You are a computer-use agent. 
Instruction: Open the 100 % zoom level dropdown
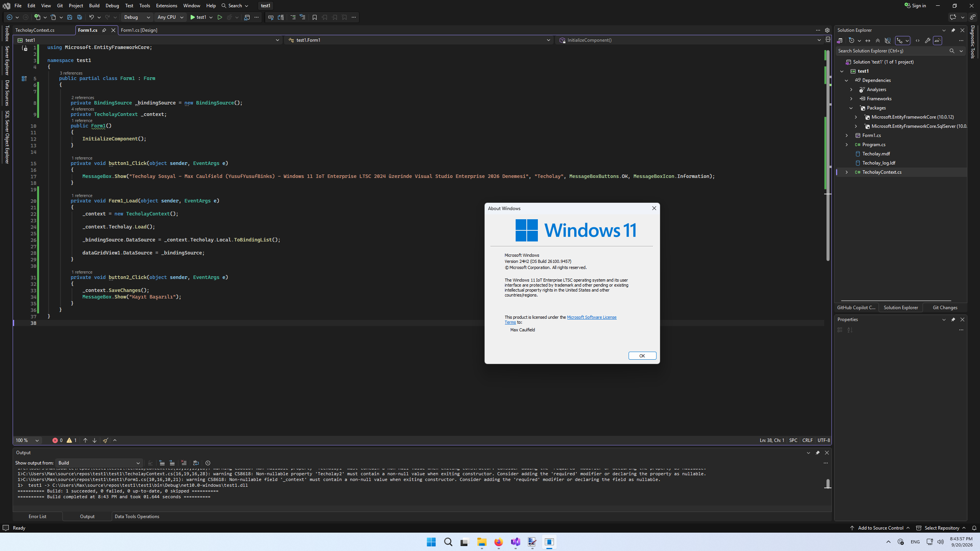click(x=28, y=440)
